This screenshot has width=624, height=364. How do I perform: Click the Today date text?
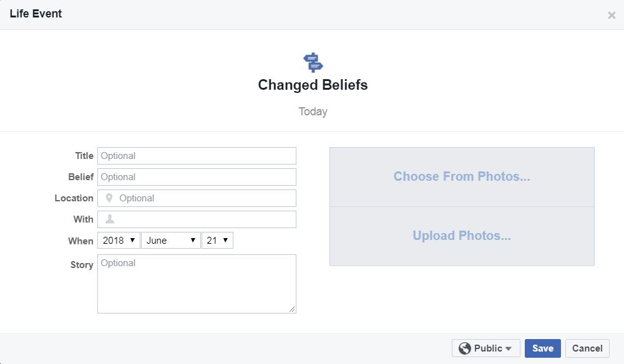point(313,112)
